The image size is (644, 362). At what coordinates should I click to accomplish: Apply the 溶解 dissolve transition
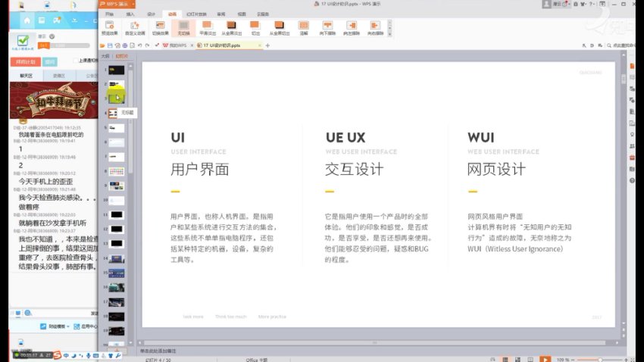click(303, 28)
